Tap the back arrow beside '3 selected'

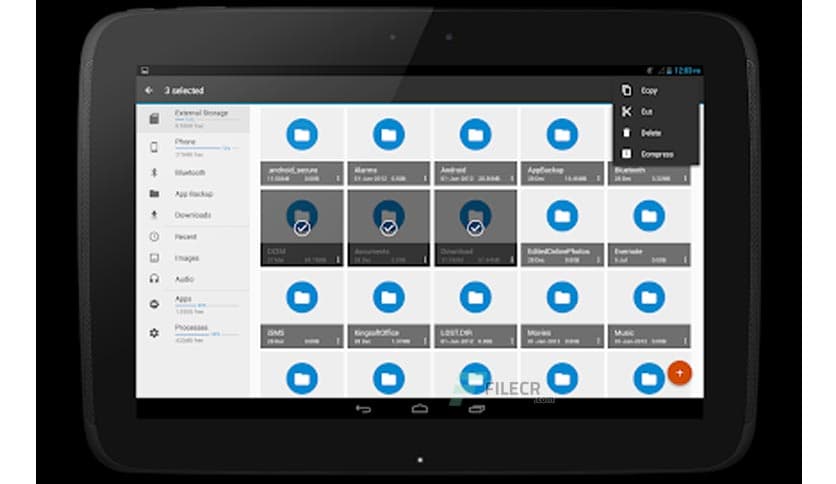click(x=149, y=90)
